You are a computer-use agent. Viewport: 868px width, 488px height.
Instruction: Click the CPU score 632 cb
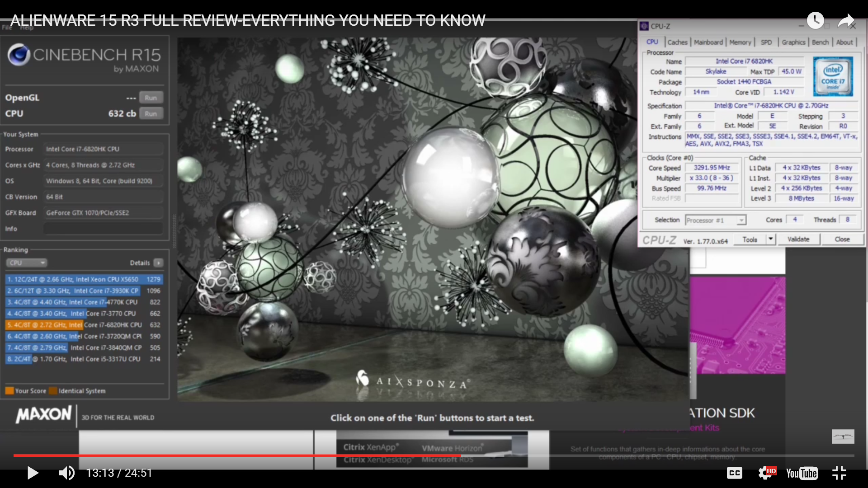tap(122, 114)
